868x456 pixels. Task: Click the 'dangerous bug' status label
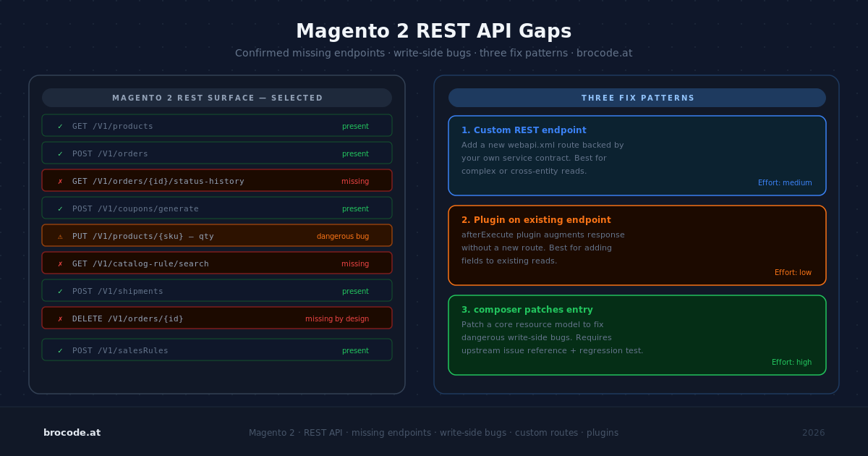[343, 236]
